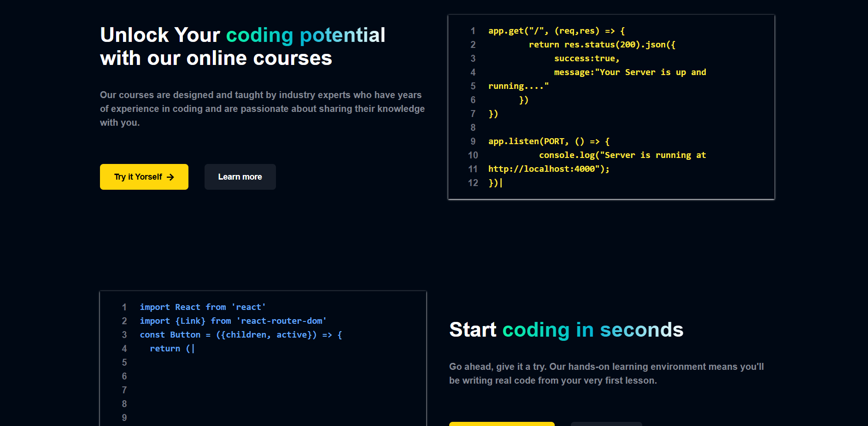Select the 'Unlock Your coding potential' heading
This screenshot has height=426, width=868.
pyautogui.click(x=243, y=47)
